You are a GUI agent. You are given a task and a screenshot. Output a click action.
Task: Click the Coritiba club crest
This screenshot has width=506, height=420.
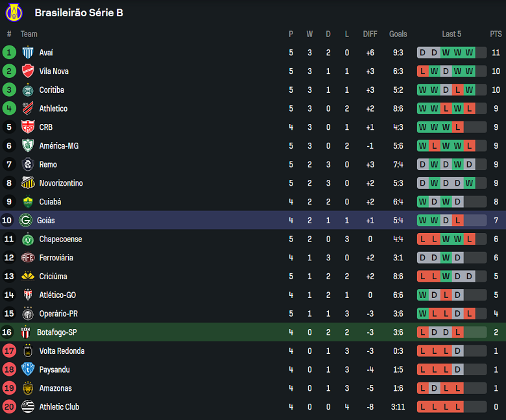[x=27, y=90]
